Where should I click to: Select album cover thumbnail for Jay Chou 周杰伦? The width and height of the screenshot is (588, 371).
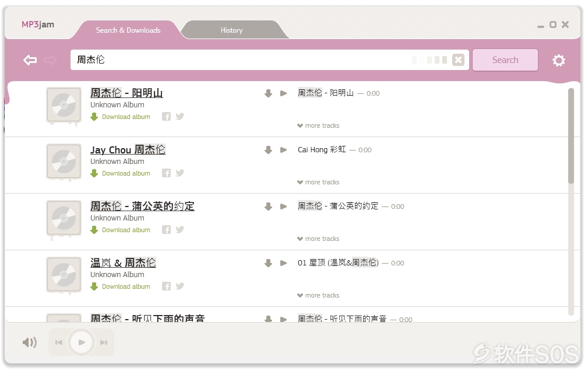pyautogui.click(x=64, y=162)
